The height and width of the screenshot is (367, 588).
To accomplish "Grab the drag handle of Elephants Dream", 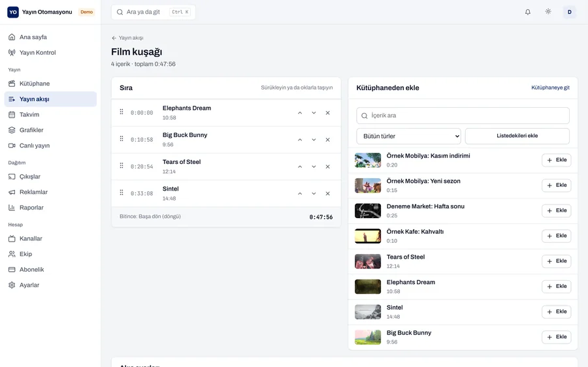I will coord(122,112).
